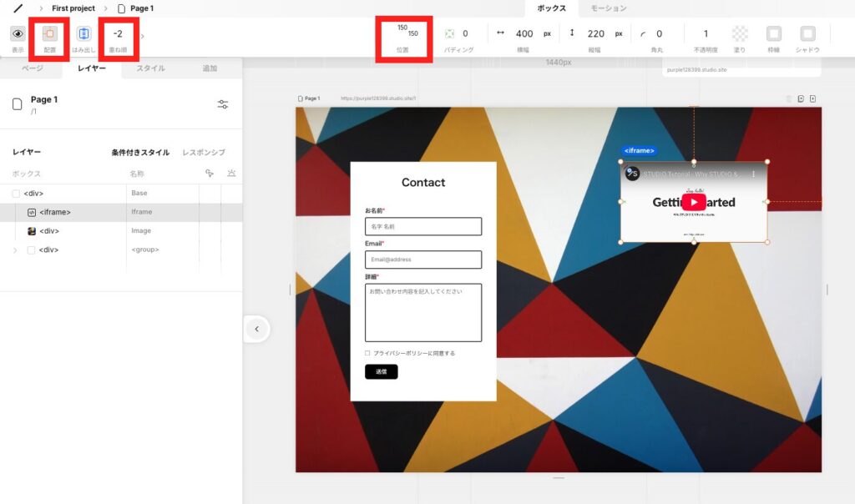Open the px unit dropdown for 縦幅
The width and height of the screenshot is (855, 504).
point(619,33)
